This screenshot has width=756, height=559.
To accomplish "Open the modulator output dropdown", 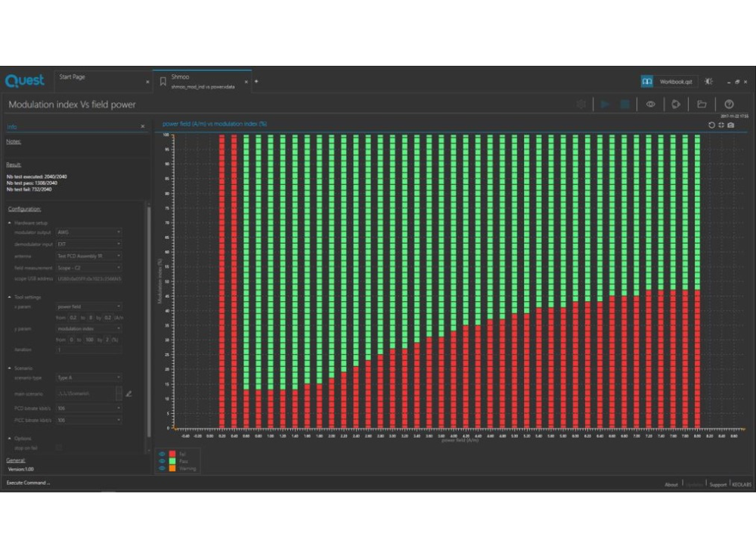I will [89, 232].
